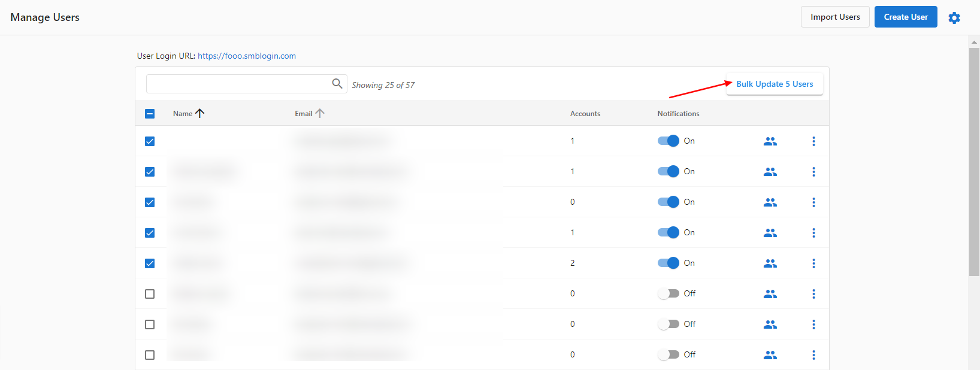Open people icon in eighth user row
The image size is (980, 370).
[770, 355]
